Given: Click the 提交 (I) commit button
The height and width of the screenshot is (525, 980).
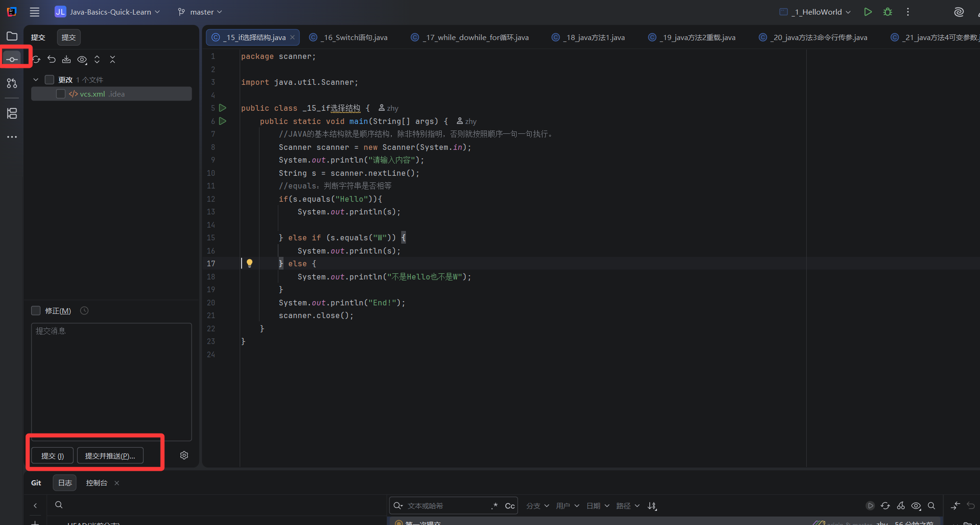Looking at the screenshot, I should [52, 456].
